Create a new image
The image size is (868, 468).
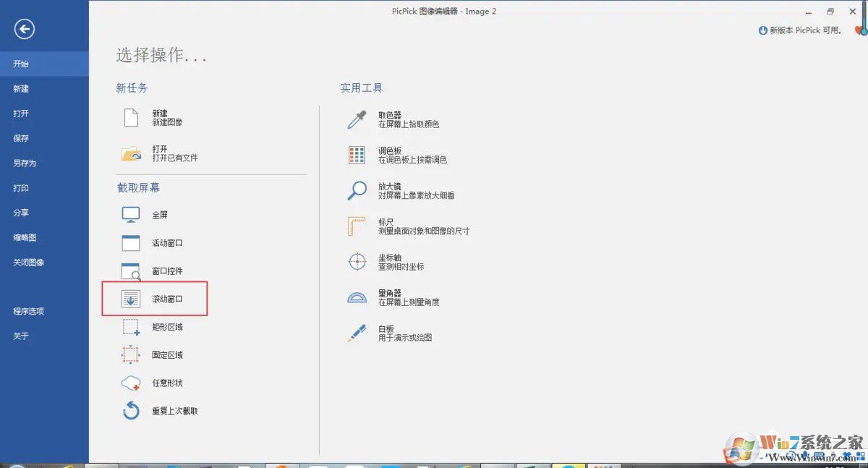160,123
